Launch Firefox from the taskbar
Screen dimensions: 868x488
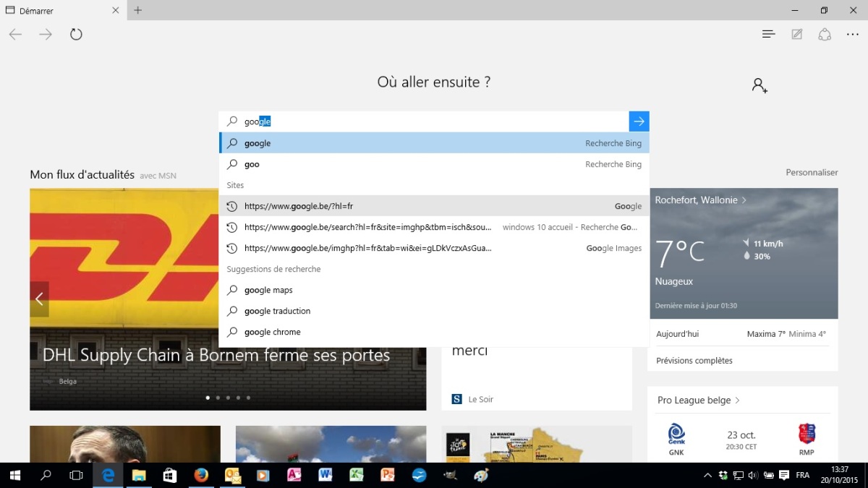pos(201,475)
